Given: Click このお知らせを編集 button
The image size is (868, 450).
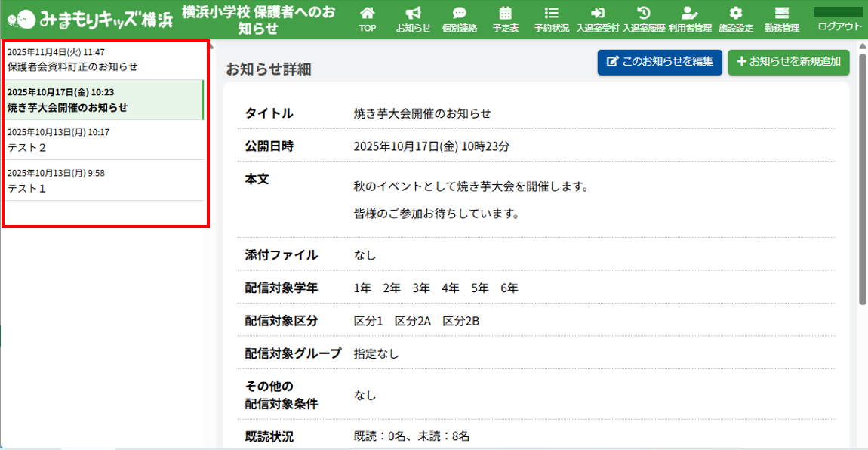Looking at the screenshot, I should click(660, 62).
